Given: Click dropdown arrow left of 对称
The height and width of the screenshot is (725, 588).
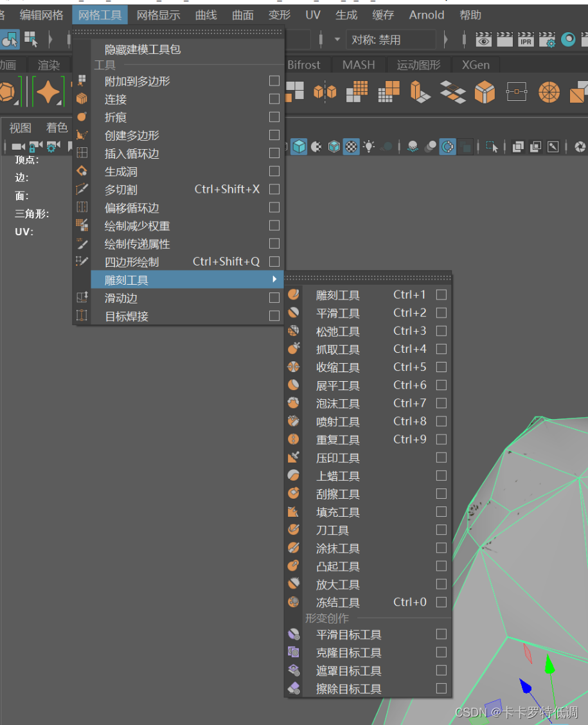Looking at the screenshot, I should (337, 40).
